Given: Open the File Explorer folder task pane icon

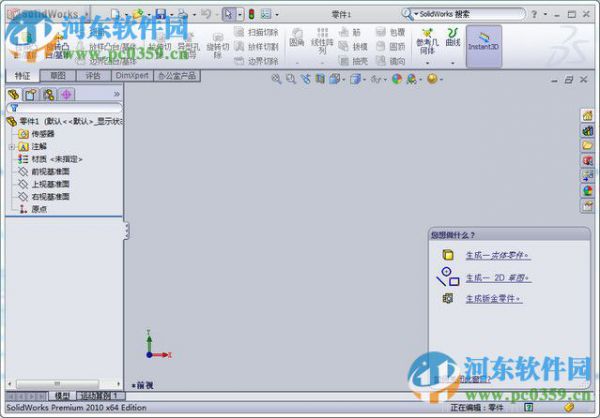Looking at the screenshot, I should pyautogui.click(x=587, y=145).
